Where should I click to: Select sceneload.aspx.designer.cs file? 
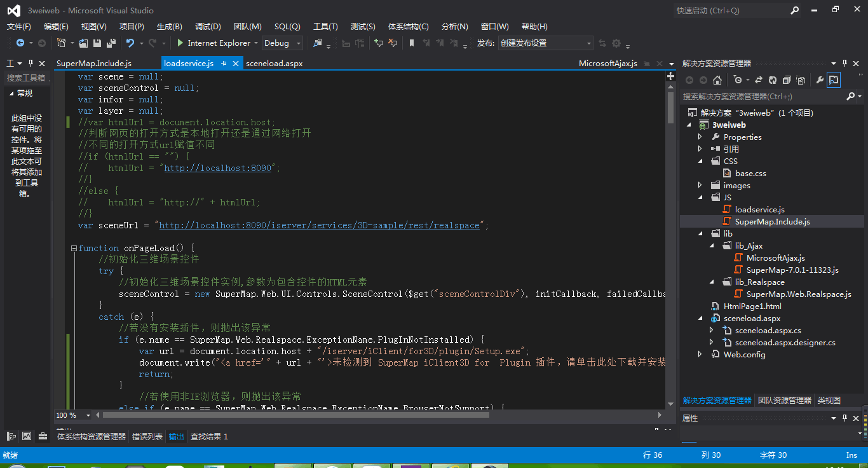tap(785, 342)
